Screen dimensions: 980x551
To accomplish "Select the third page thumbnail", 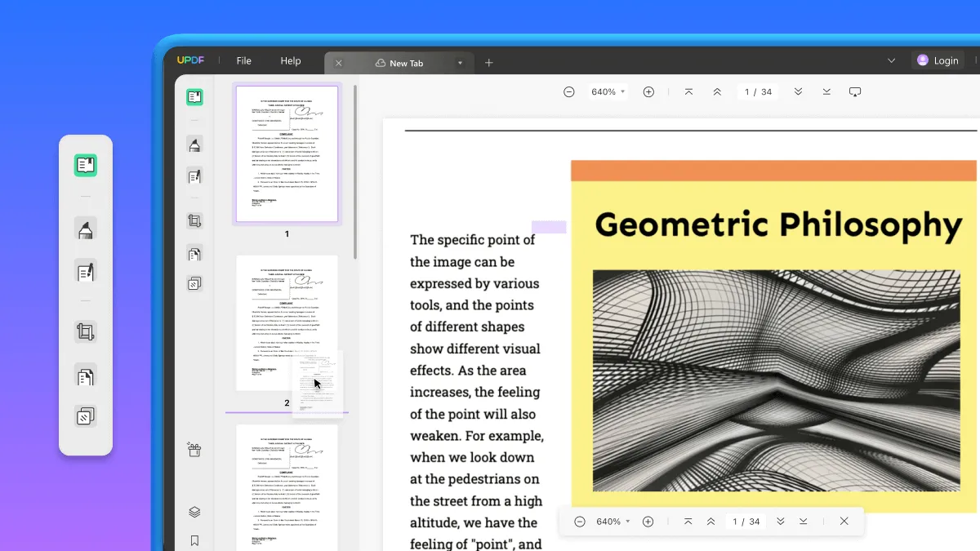I will pos(287,487).
